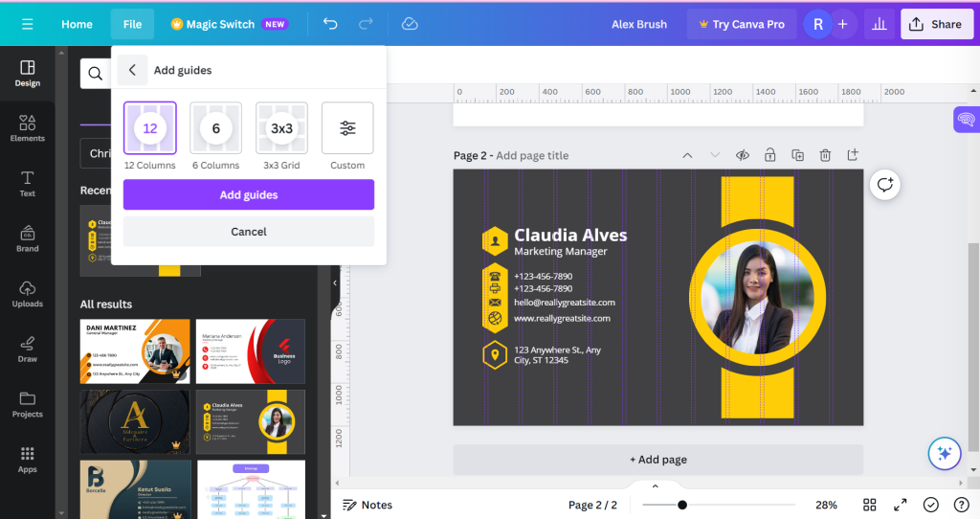Cancel adding guides
Image resolution: width=980 pixels, height=519 pixels.
249,232
